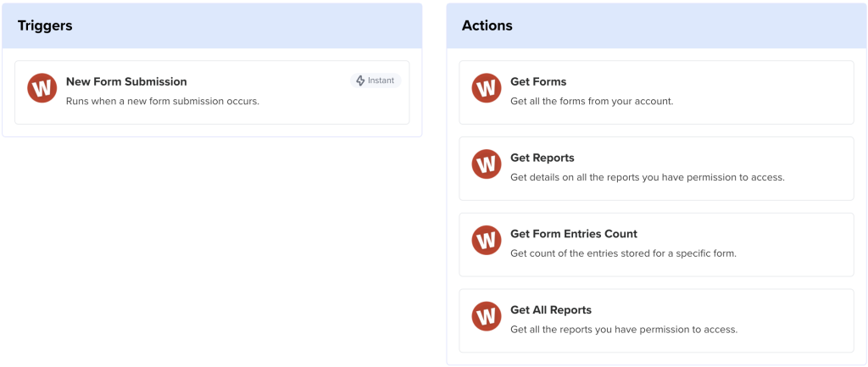Click the Wufoo icon next to Get Forms
Viewport: 868px width, 367px height.
pyautogui.click(x=487, y=88)
